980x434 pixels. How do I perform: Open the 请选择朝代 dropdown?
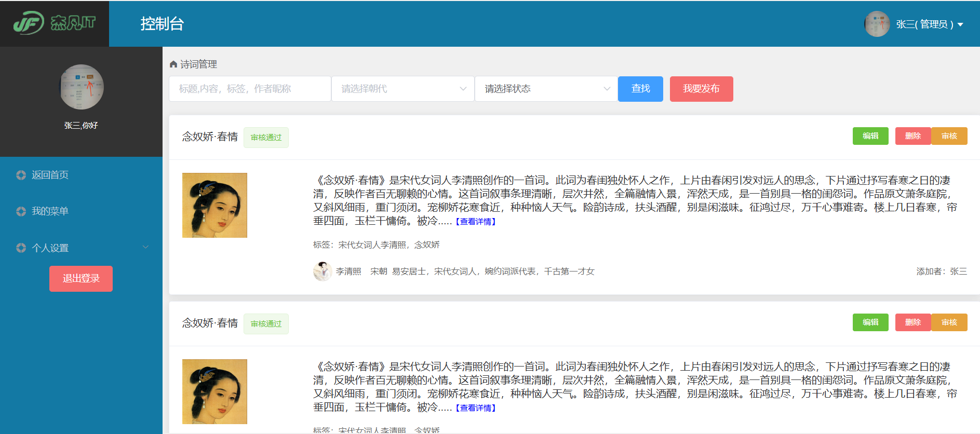(403, 89)
